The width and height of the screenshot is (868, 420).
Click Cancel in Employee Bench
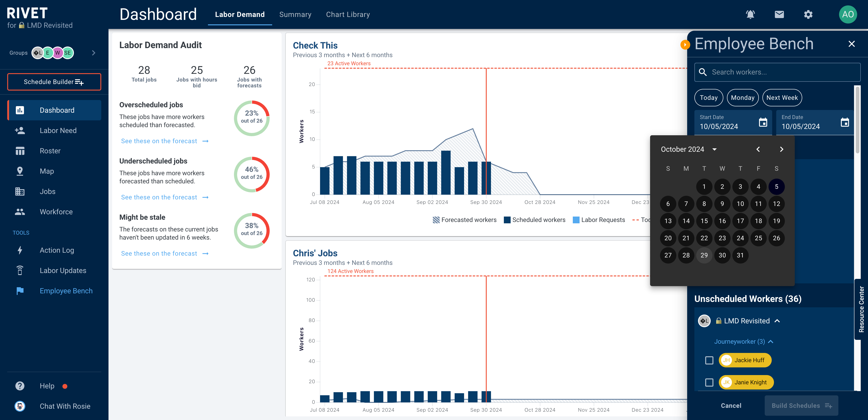tap(731, 406)
